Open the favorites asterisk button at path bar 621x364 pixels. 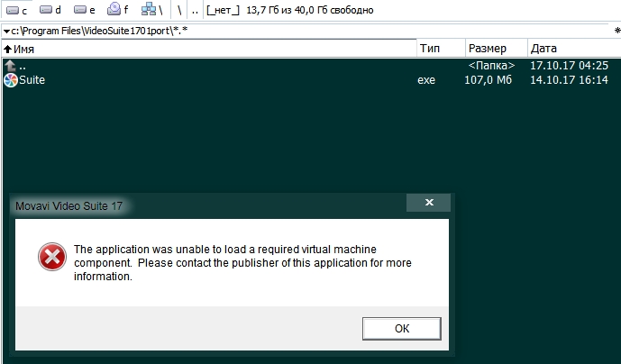click(616, 31)
